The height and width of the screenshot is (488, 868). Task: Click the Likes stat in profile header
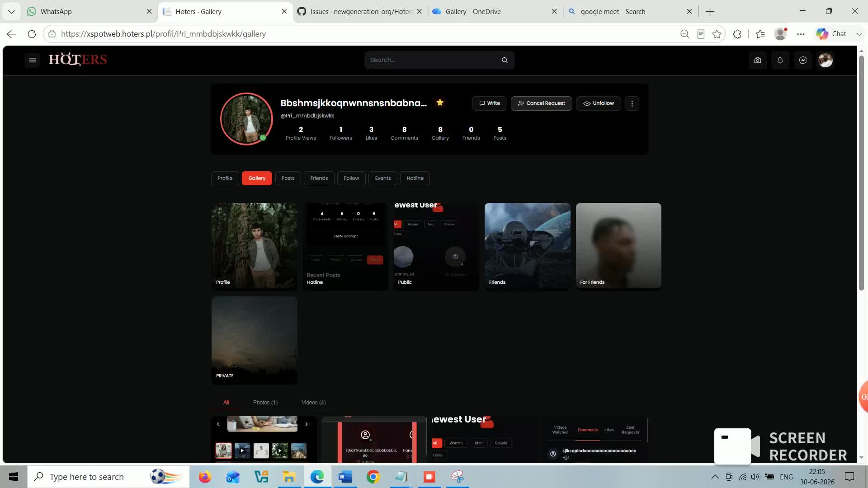[371, 133]
